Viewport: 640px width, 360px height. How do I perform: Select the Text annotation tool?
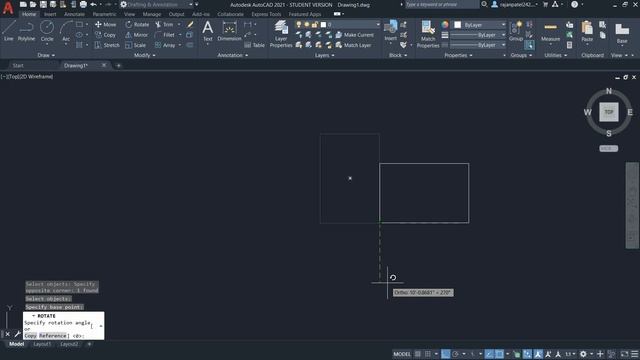point(207,31)
